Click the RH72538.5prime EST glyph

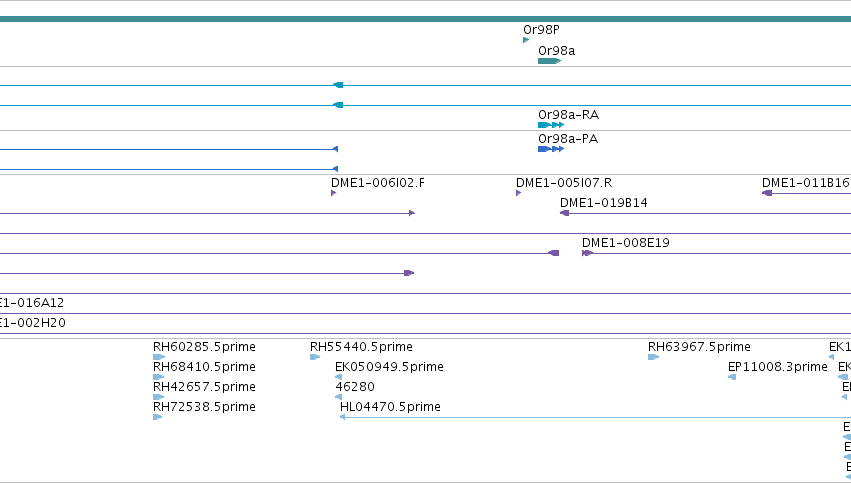point(158,417)
